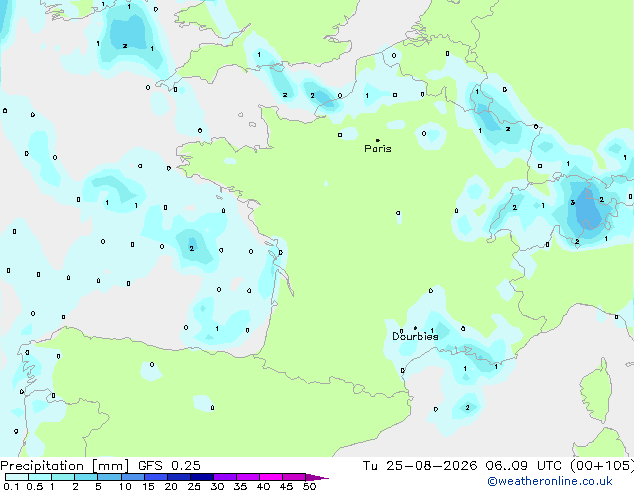This screenshot has height=490, width=634.
Task: Click the legend value label '0.1'
Action: pyautogui.click(x=11, y=486)
